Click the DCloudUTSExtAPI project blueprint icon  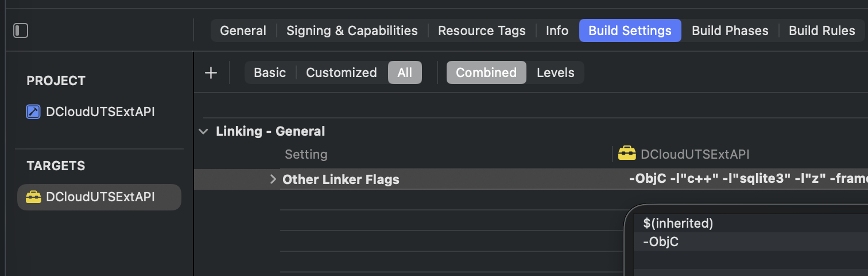pyautogui.click(x=33, y=112)
